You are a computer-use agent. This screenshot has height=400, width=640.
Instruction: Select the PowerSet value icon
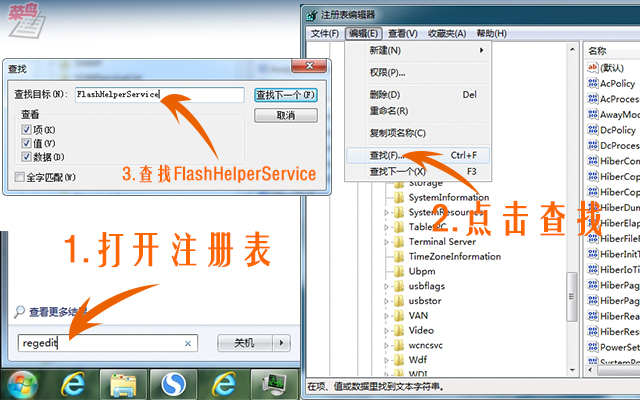click(x=593, y=347)
